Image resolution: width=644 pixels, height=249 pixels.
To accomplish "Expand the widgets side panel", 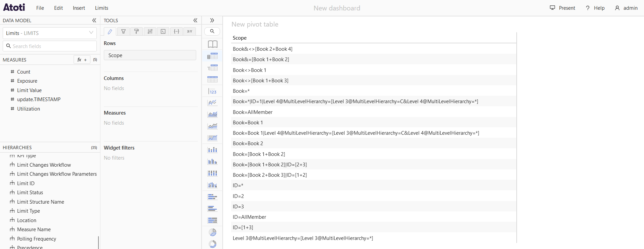I will [212, 20].
